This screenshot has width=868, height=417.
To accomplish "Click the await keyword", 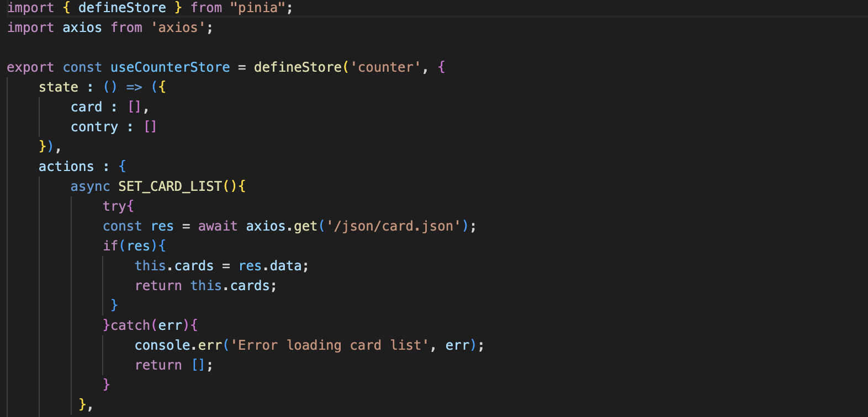I will 218,226.
